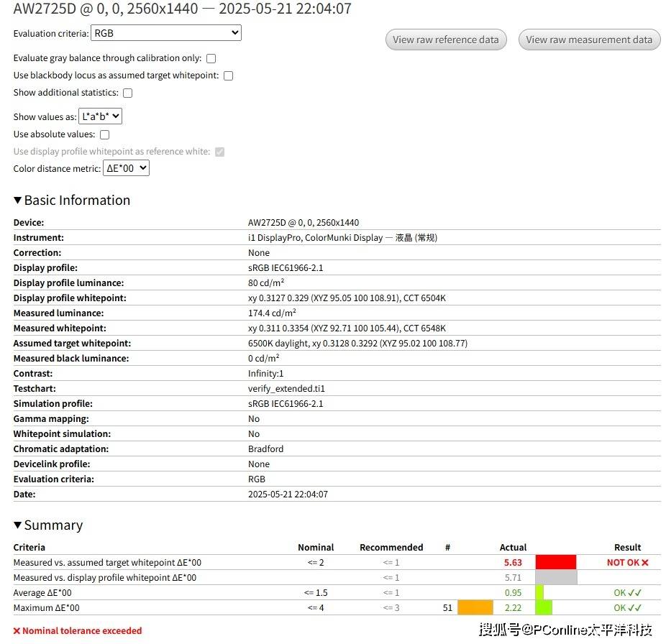Select the actual value 0.95

tap(513, 593)
